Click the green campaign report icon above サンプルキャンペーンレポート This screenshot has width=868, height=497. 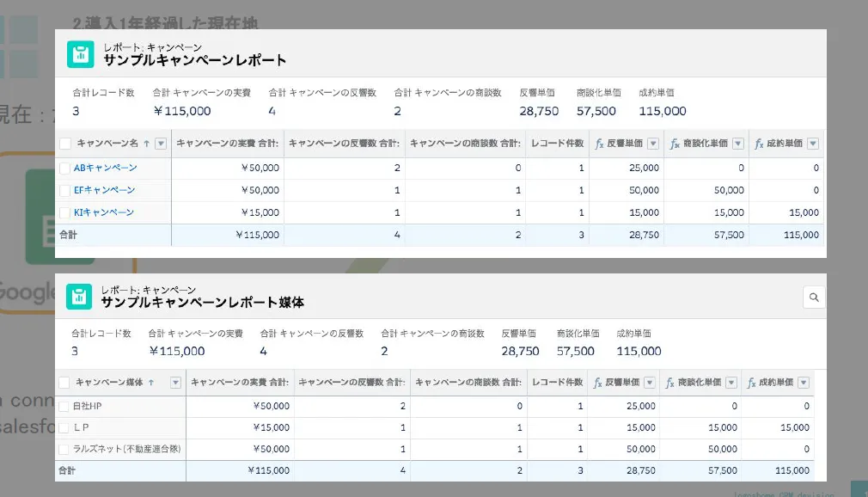pos(81,54)
